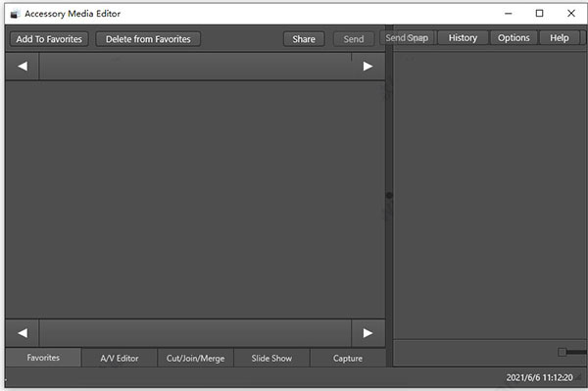Click the Accessory Media Editor app icon
The width and height of the screenshot is (588, 391).
tap(15, 14)
